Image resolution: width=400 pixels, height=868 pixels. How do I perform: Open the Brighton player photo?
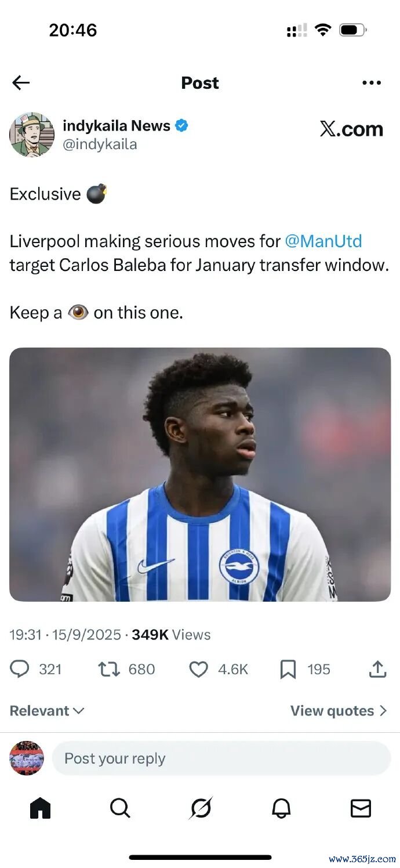click(200, 474)
